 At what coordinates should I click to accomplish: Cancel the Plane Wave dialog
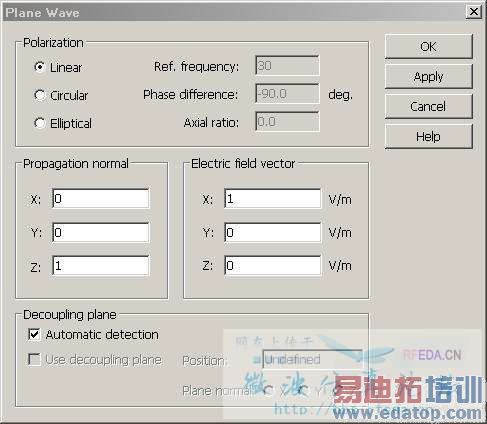tap(429, 106)
